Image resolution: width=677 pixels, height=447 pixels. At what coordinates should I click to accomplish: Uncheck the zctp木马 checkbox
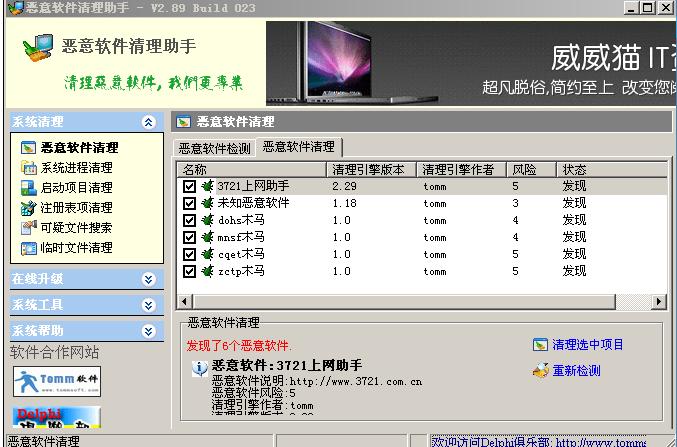pos(189,271)
